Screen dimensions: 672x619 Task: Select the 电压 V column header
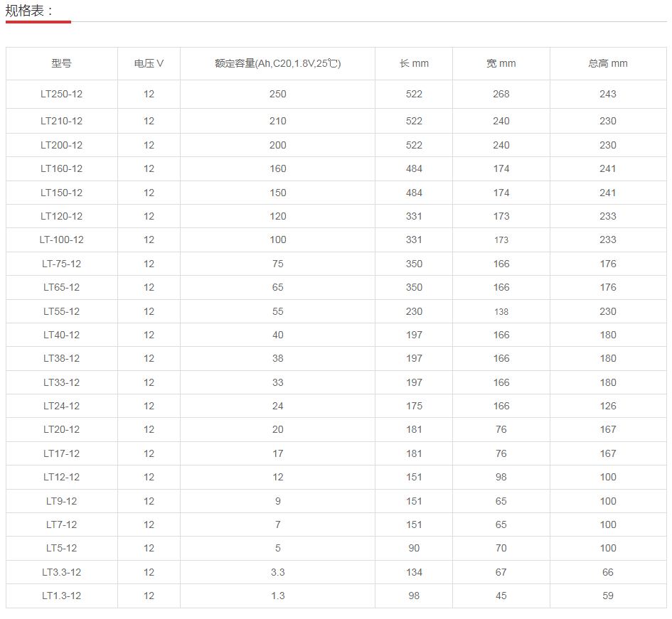148,63
